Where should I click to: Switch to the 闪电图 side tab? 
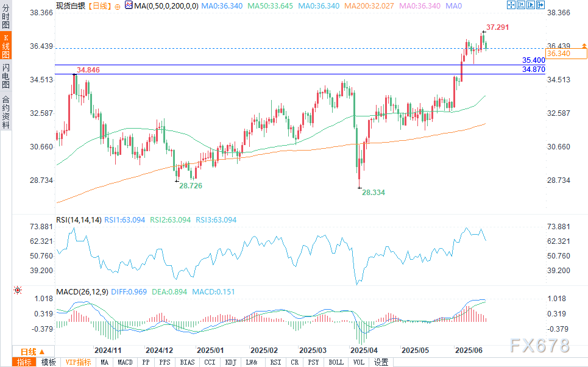point(5,76)
